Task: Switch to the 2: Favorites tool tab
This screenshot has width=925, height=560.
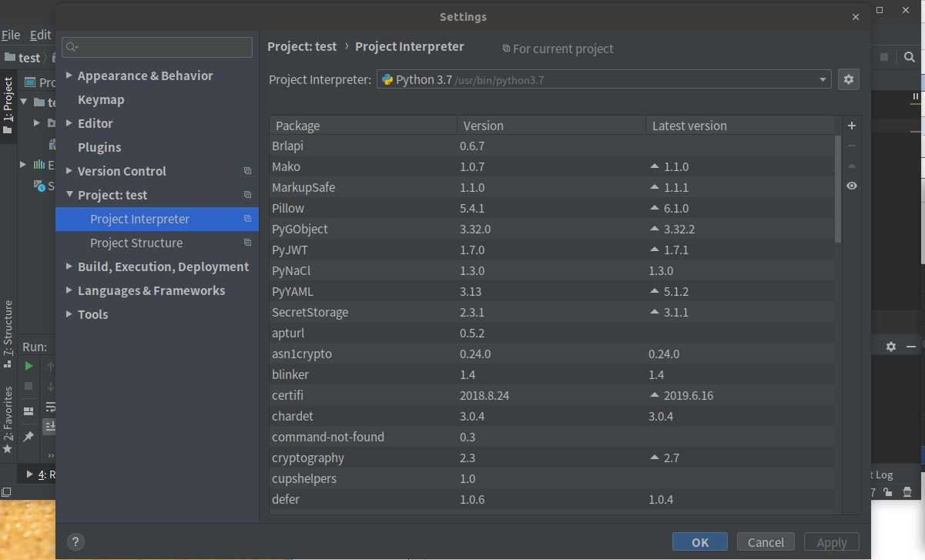Action: pyautogui.click(x=8, y=420)
